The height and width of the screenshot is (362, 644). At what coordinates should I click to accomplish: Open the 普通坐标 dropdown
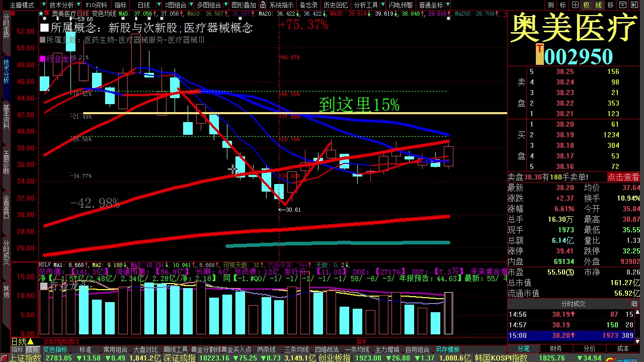tap(434, 5)
